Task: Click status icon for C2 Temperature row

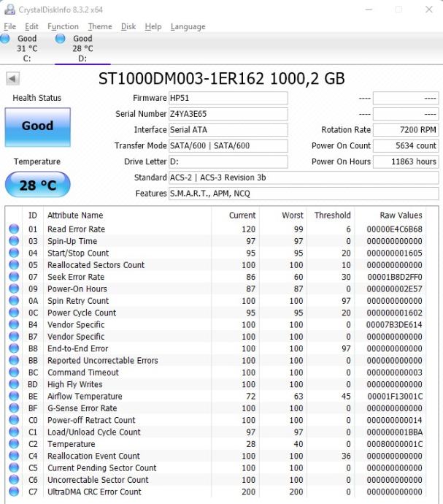Action: tap(14, 443)
